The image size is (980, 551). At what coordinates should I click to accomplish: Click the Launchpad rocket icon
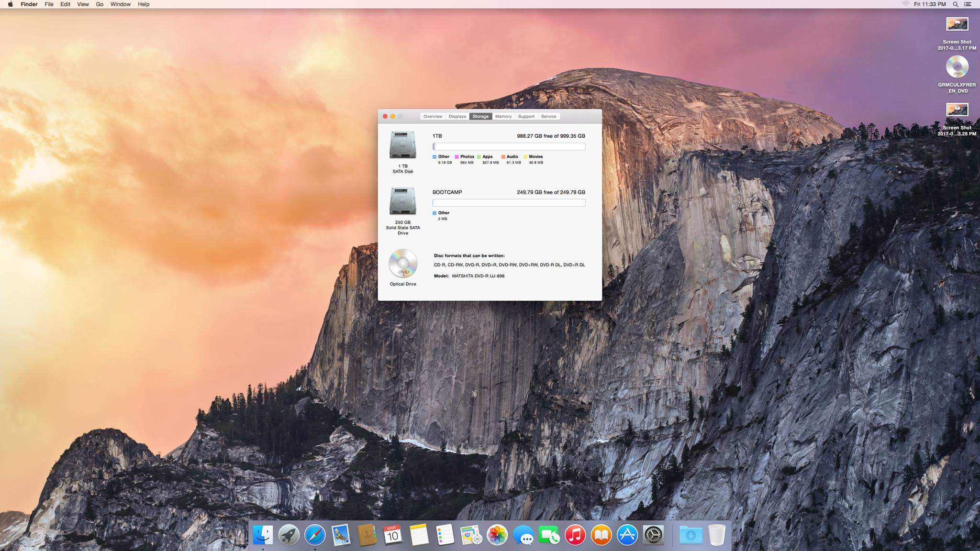pos(289,535)
